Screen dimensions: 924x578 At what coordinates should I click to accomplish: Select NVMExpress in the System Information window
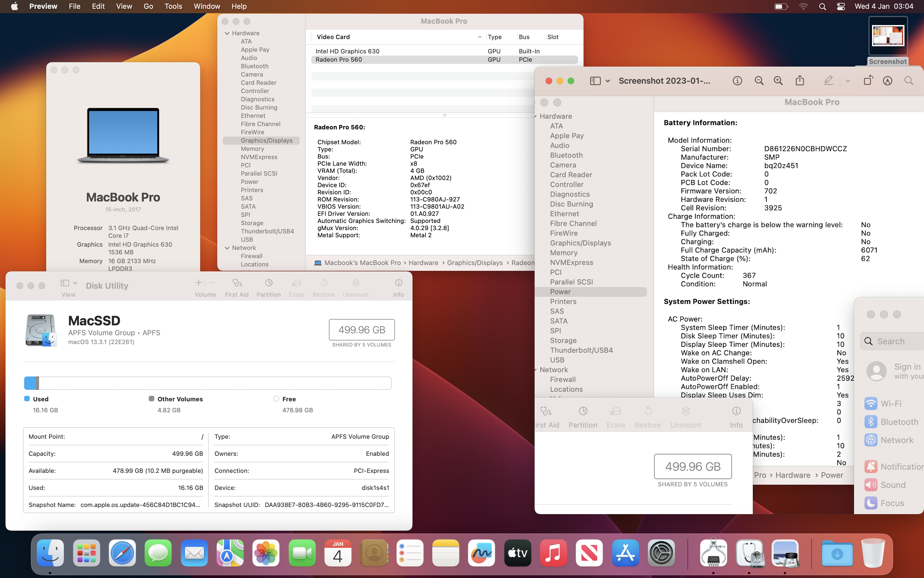(x=259, y=157)
